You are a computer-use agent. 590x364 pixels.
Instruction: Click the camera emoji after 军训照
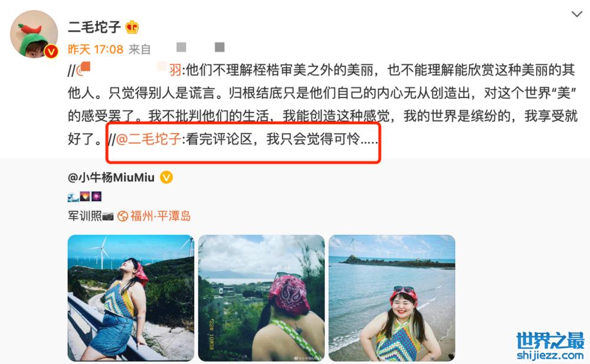pyautogui.click(x=108, y=216)
